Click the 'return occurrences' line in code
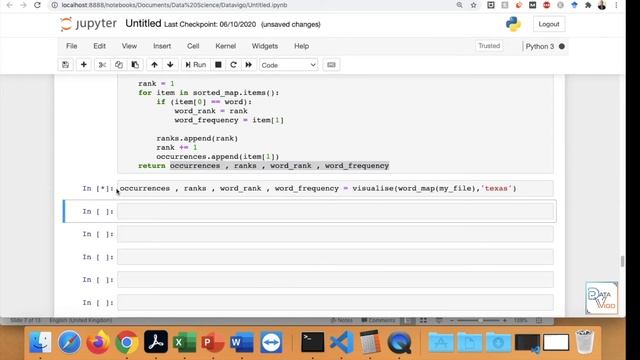Image resolution: width=640 pixels, height=360 pixels. (x=263, y=166)
